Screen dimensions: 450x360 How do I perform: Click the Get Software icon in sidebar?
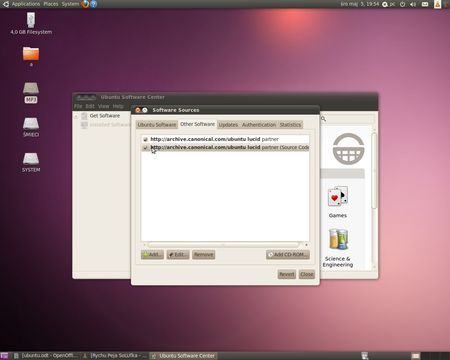coord(84,116)
